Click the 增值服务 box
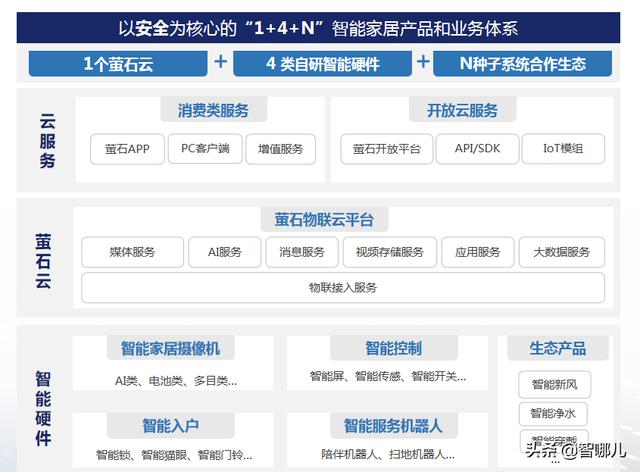 coord(281,149)
